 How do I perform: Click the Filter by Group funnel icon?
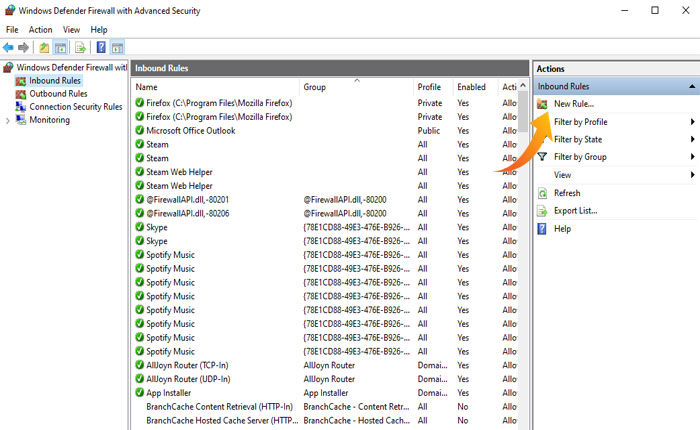[542, 157]
